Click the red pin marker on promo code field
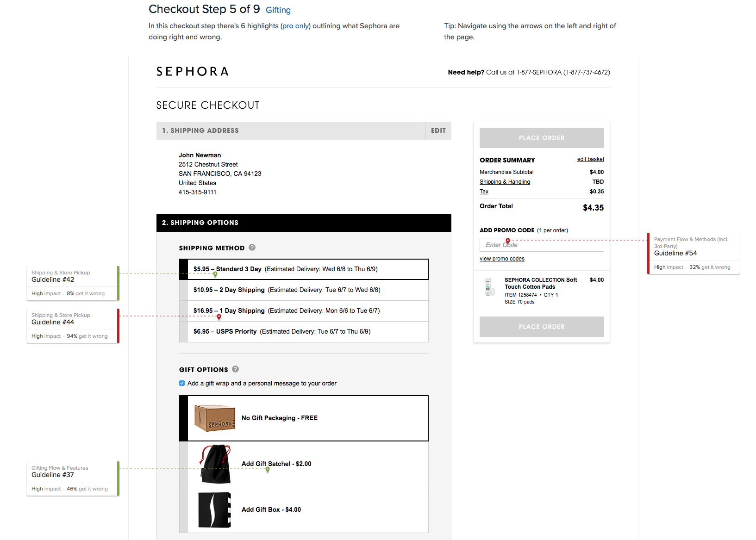Image resolution: width=756 pixels, height=540 pixels. (508, 241)
